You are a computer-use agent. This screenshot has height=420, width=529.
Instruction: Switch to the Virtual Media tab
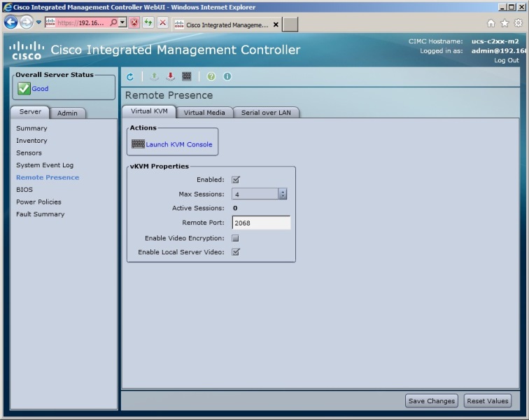(204, 113)
